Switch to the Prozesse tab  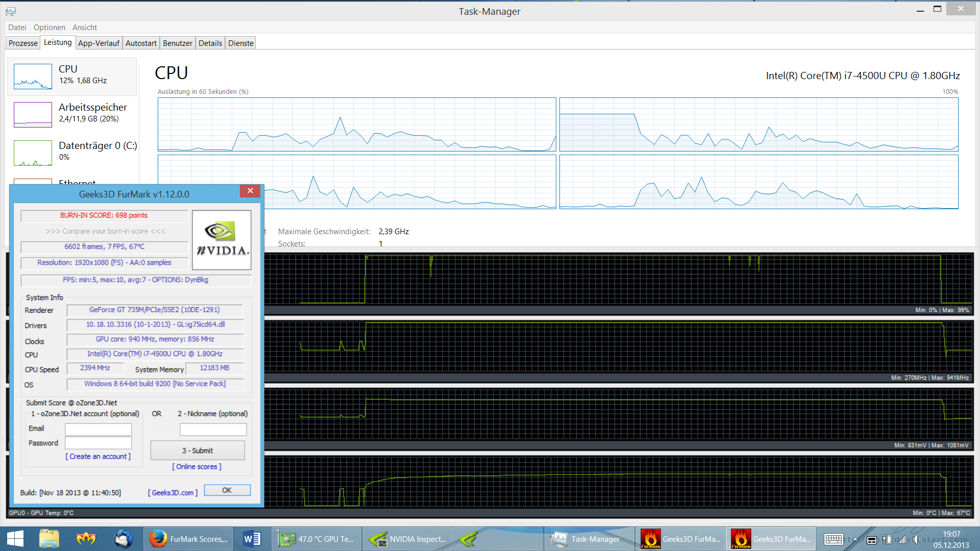23,43
